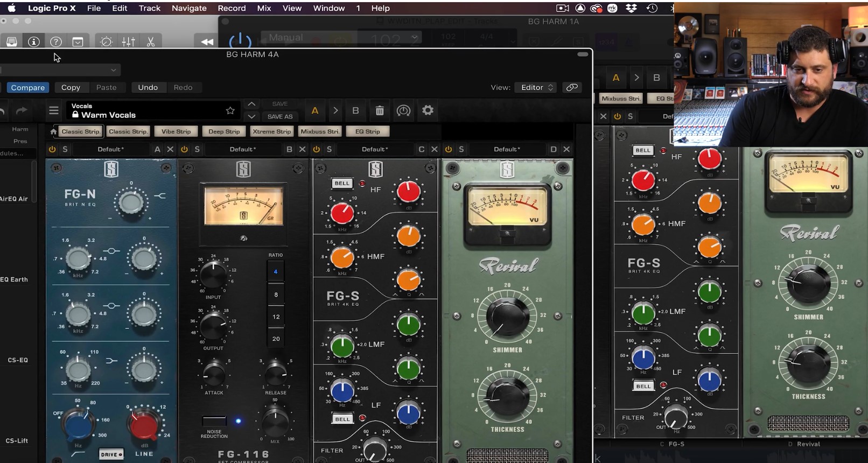Remove module C with its X

click(435, 149)
